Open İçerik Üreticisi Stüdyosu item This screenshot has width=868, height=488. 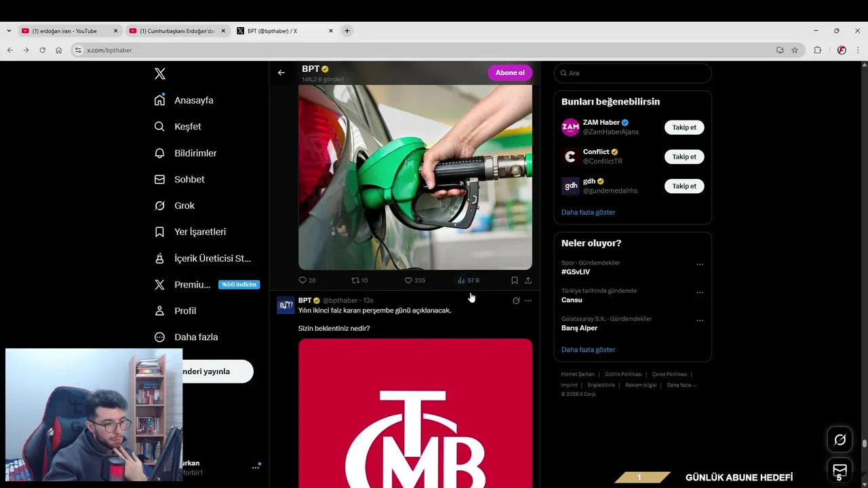[202, 258]
